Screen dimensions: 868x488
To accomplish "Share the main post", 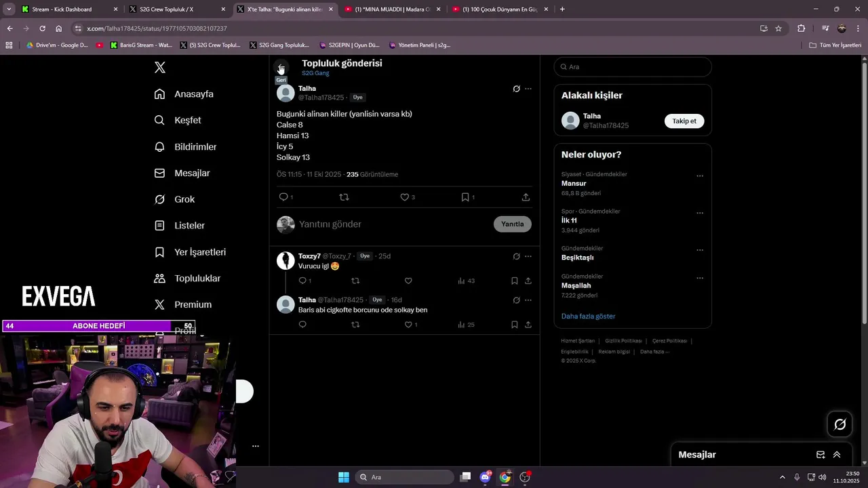I will pyautogui.click(x=526, y=197).
